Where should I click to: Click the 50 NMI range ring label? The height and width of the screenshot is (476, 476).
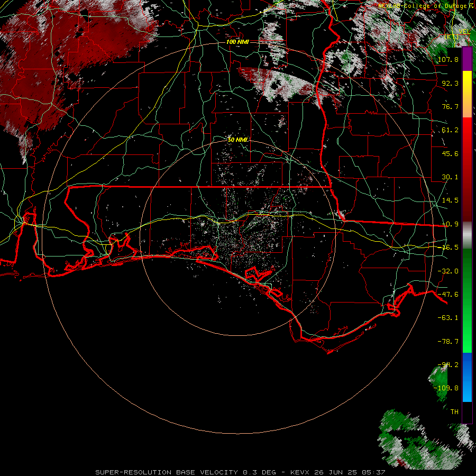coord(237,140)
